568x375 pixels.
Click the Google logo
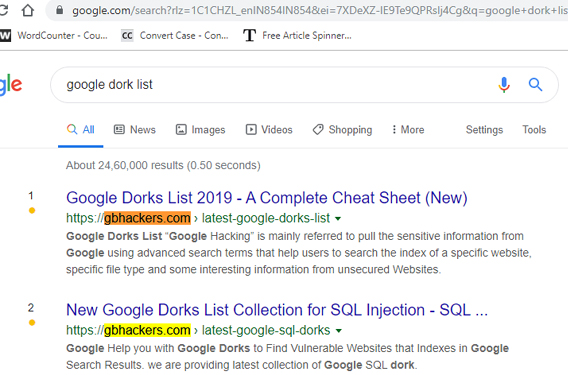pos(11,85)
